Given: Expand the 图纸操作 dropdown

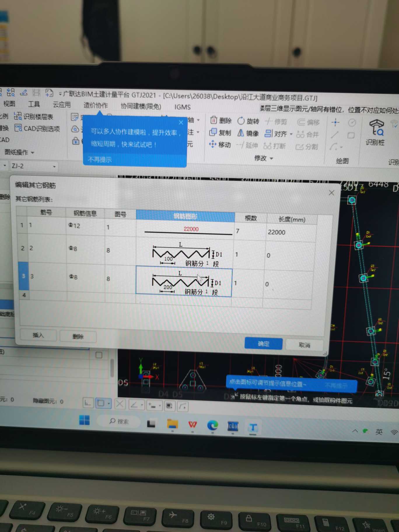Looking at the screenshot, I should (20, 152).
